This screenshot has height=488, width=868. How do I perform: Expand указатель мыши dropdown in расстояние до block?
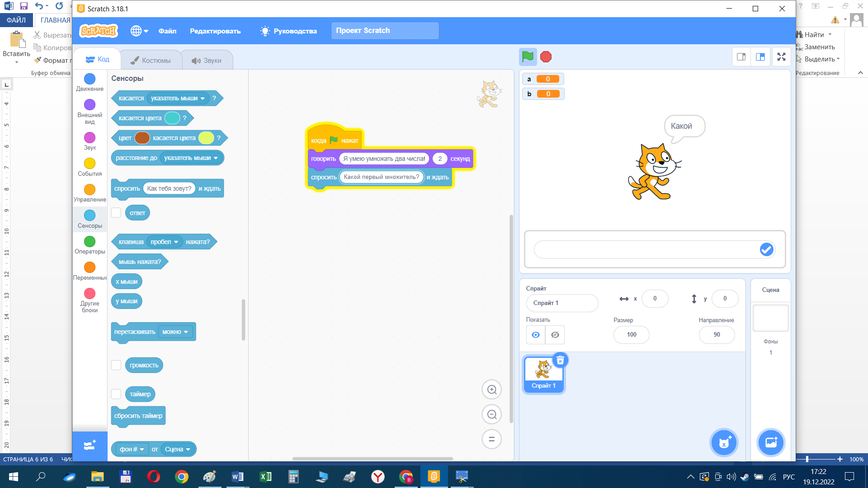pyautogui.click(x=191, y=158)
